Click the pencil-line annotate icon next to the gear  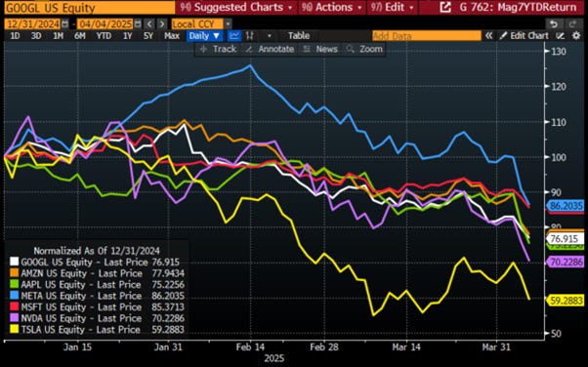click(561, 36)
